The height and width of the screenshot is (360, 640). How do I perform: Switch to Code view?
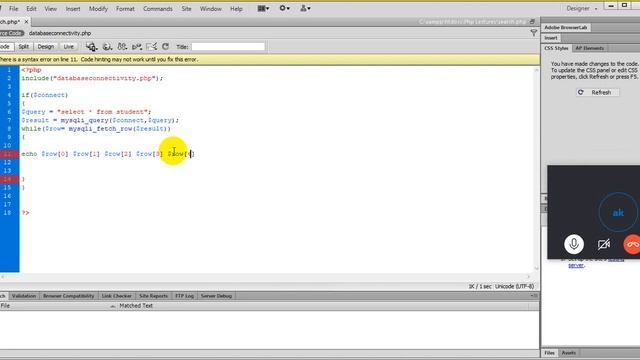[6, 47]
